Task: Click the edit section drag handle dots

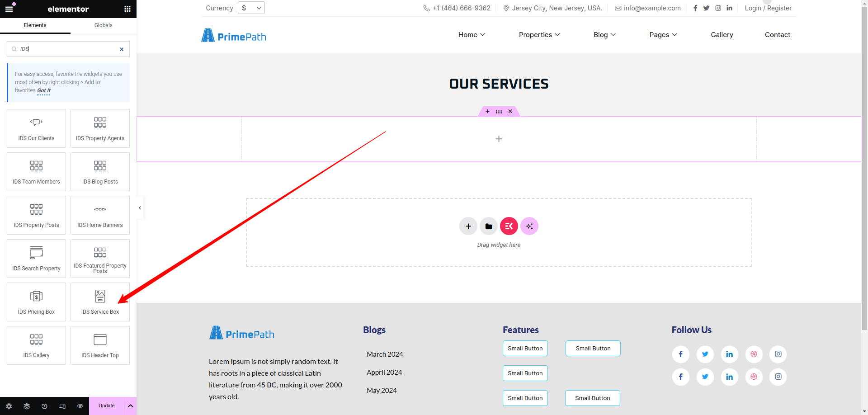Action: [x=499, y=111]
